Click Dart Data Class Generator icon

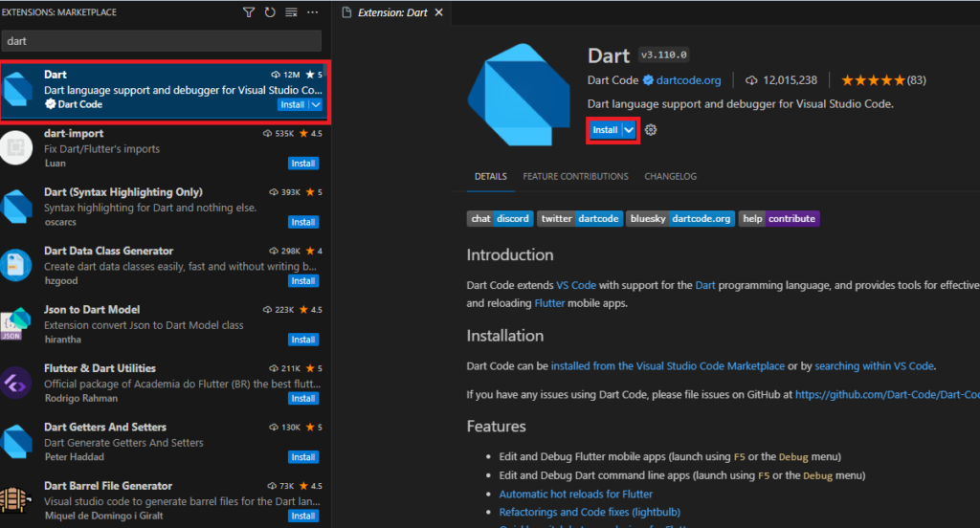coord(16,266)
